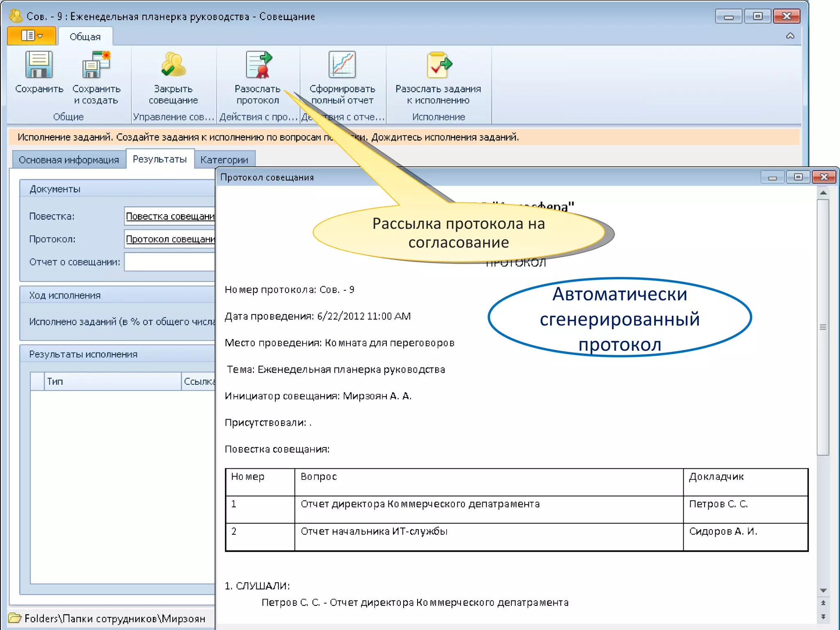
Task: Click the folder icon in the status bar
Action: coord(15,618)
